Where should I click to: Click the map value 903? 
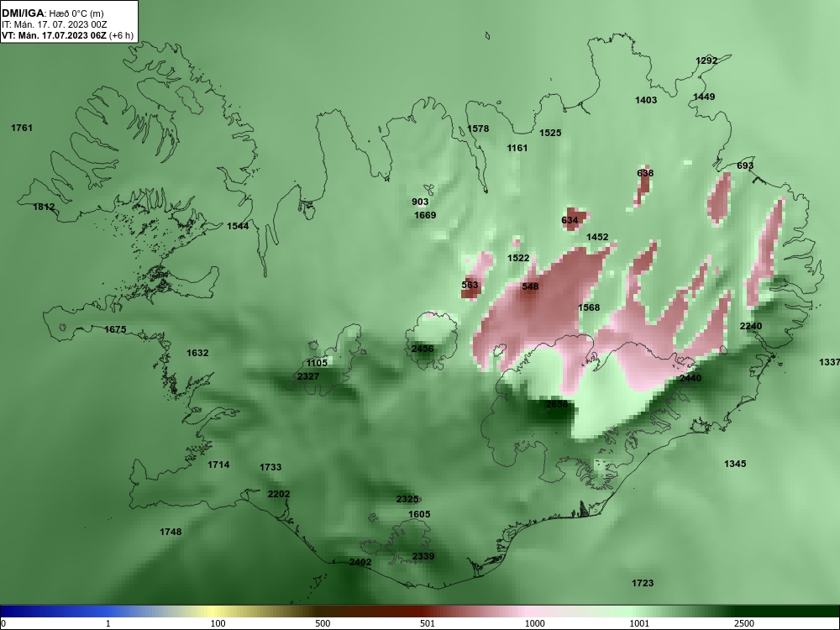click(421, 202)
